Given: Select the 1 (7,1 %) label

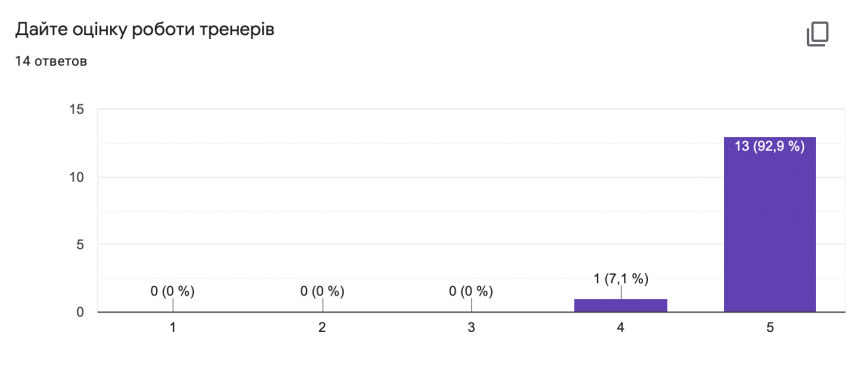Looking at the screenshot, I should [x=621, y=279].
